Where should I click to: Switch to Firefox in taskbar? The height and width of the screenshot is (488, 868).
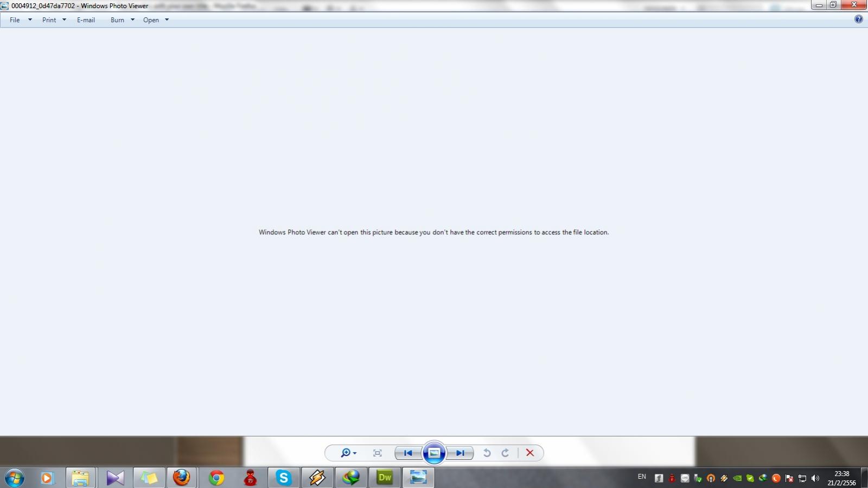click(182, 478)
